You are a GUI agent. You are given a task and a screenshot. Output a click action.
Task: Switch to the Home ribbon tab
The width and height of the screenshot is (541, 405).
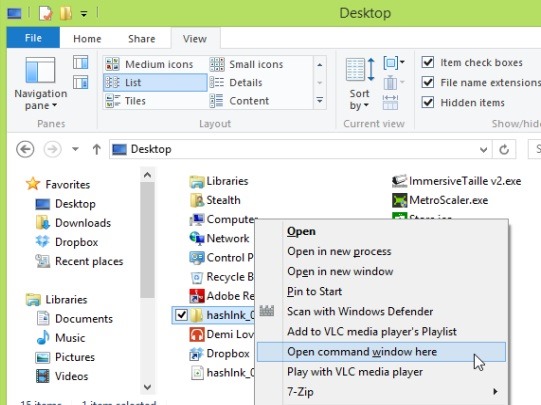tap(87, 39)
